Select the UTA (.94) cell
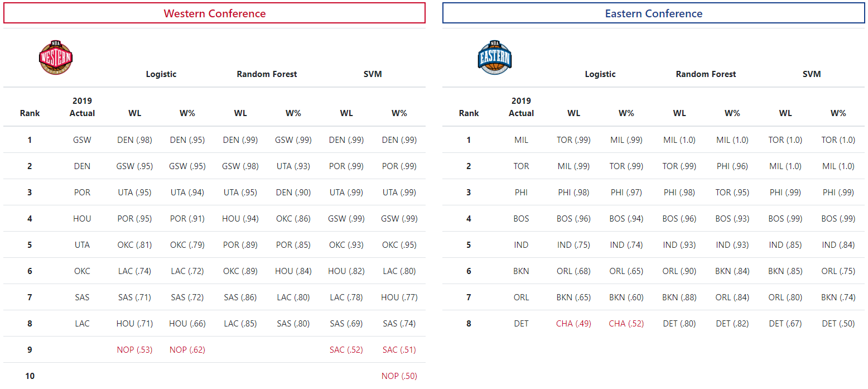 pos(187,193)
